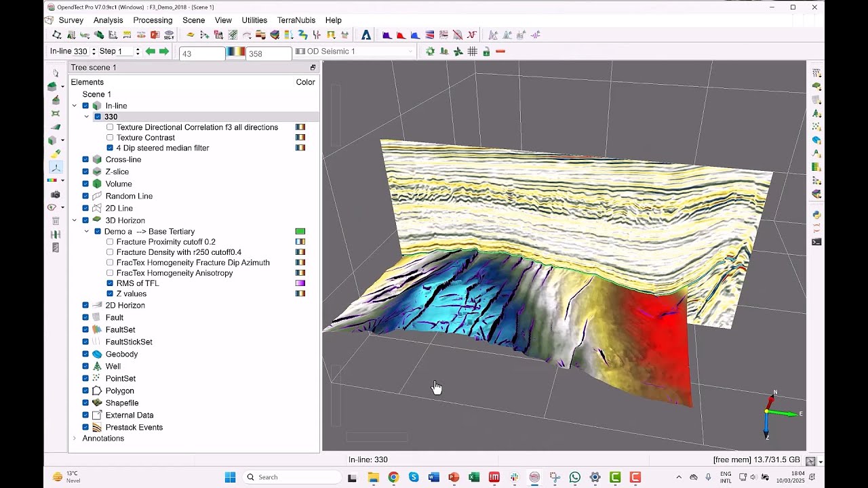Screen dimensions: 868x488
Task: Open the Processing menu
Action: tap(153, 20)
